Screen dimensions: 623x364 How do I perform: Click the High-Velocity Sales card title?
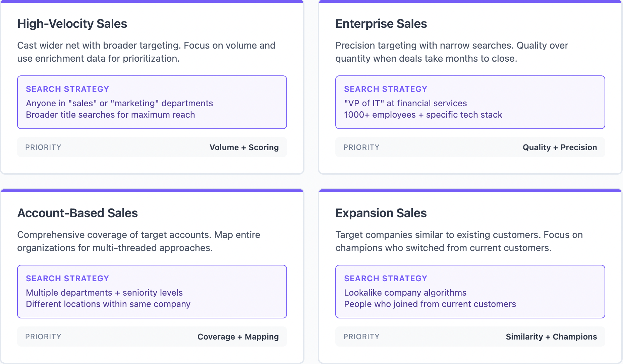pos(72,24)
